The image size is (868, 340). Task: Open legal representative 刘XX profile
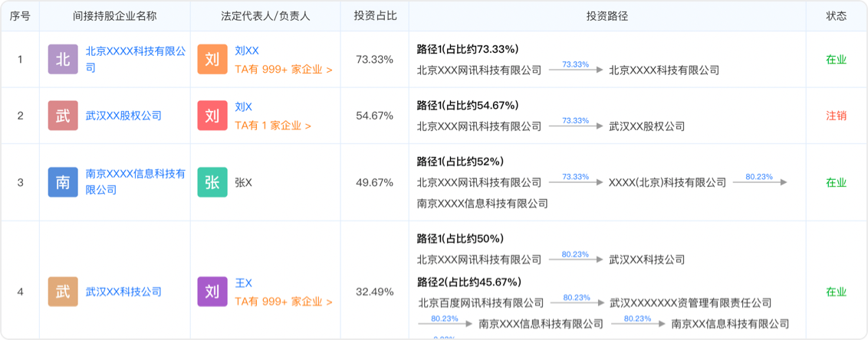[x=247, y=51]
